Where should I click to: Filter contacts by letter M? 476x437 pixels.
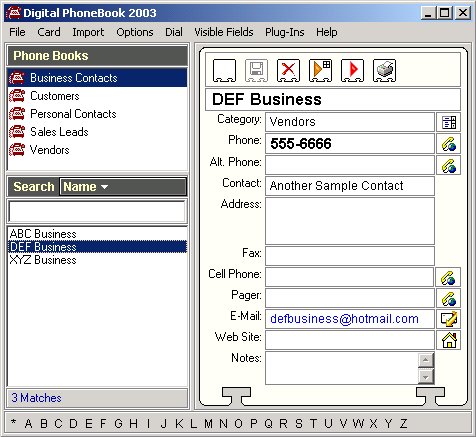pyautogui.click(x=208, y=424)
